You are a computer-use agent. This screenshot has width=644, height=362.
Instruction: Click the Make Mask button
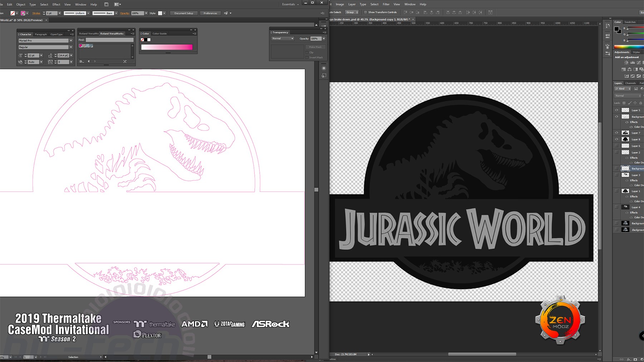315,47
